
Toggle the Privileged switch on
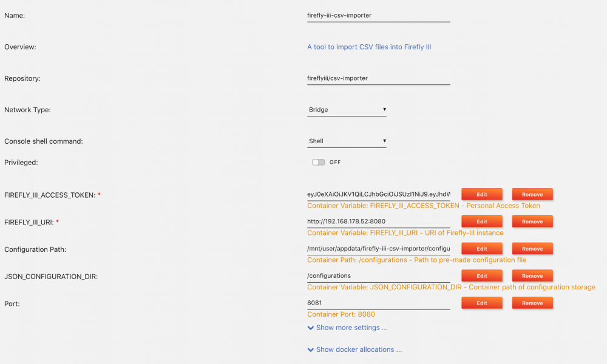pos(318,162)
